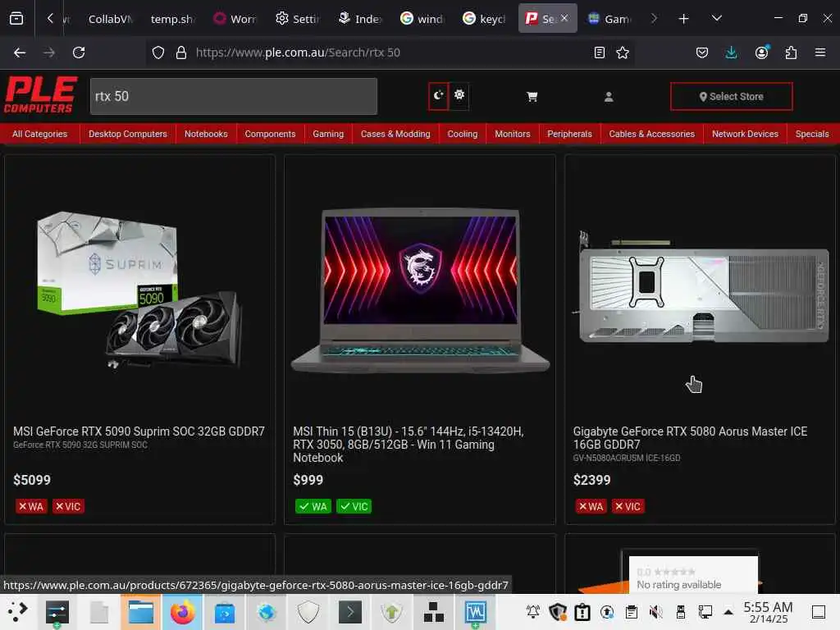
Task: Focus the rtx 50 search field
Action: (234, 97)
